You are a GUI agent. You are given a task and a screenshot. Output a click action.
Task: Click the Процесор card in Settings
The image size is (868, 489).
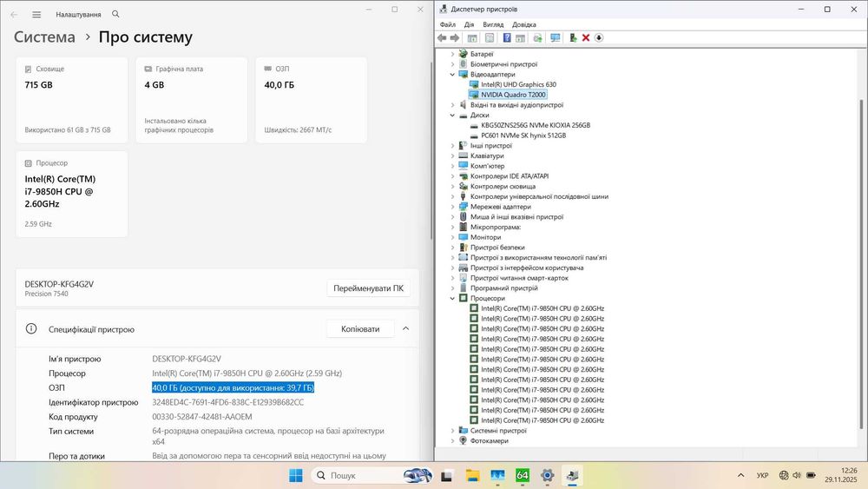pos(72,195)
